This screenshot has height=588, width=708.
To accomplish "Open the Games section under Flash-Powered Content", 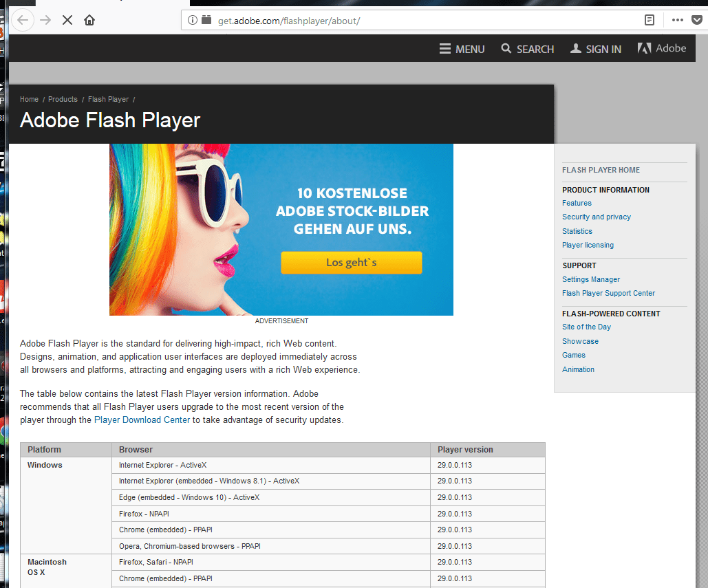I will pyautogui.click(x=573, y=355).
